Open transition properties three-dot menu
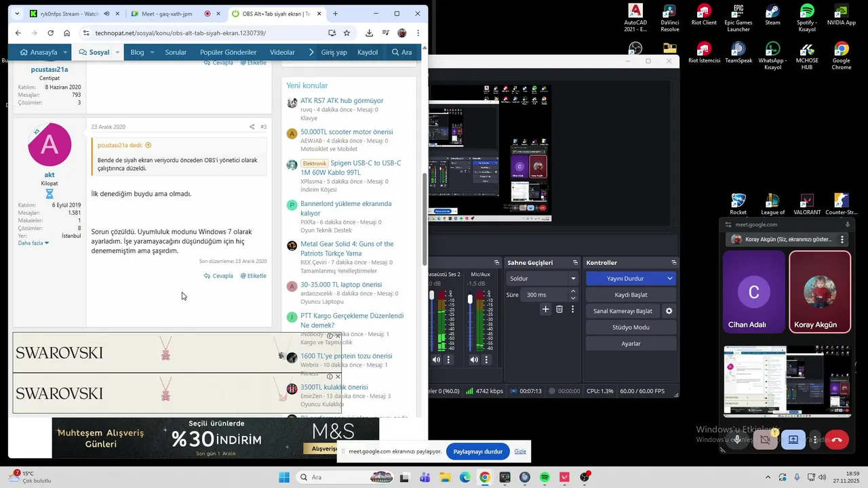This screenshot has height=488, width=868. [572, 309]
